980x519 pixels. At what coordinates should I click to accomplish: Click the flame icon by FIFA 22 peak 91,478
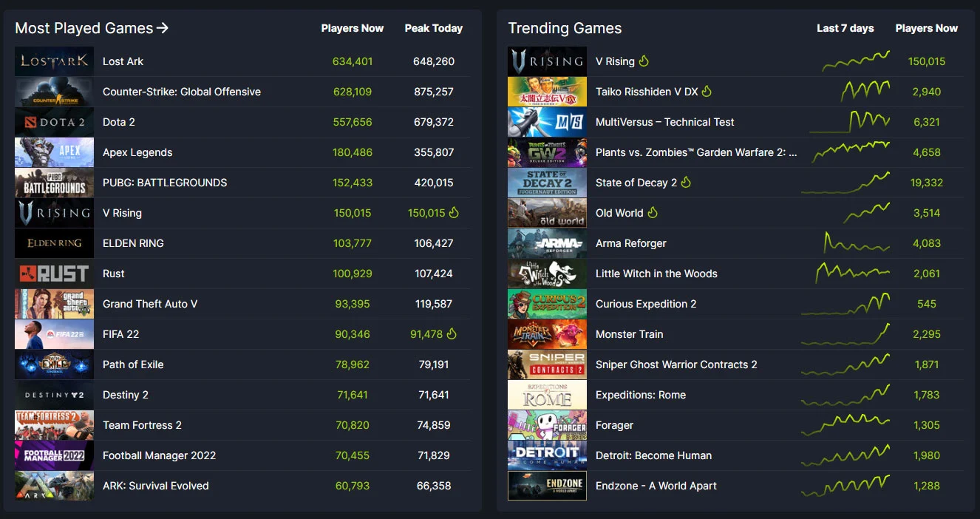452,333
